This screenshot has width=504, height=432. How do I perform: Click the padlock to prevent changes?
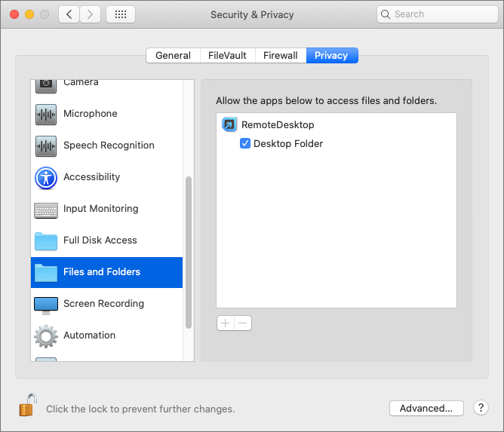27,406
